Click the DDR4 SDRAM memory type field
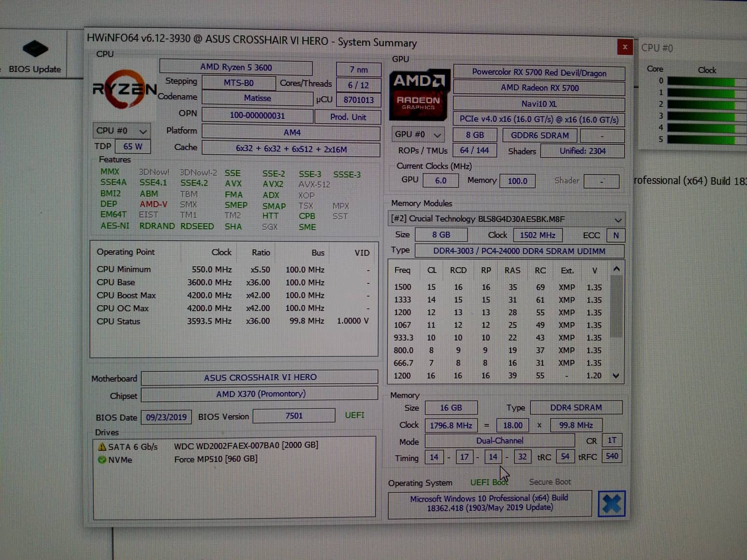This screenshot has height=560, width=747. tap(576, 408)
